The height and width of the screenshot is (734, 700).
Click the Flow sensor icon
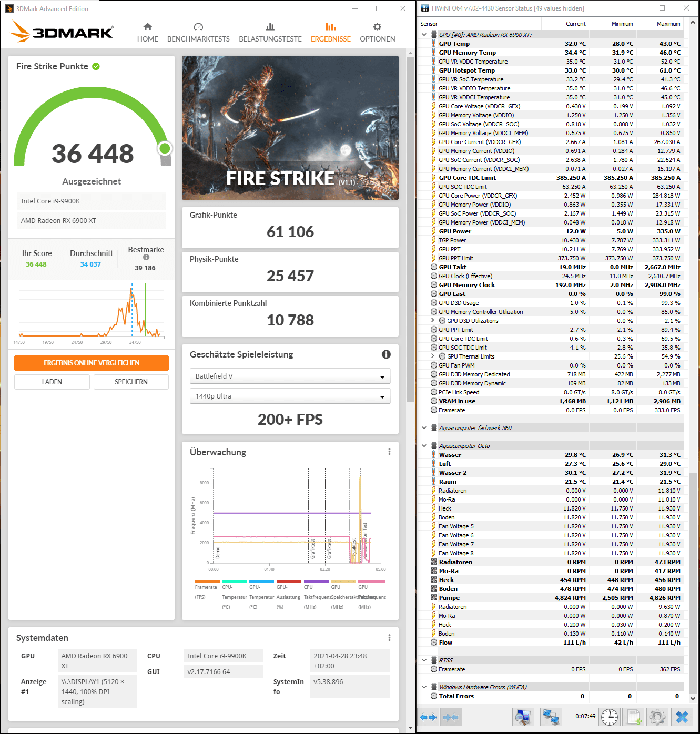[434, 643]
